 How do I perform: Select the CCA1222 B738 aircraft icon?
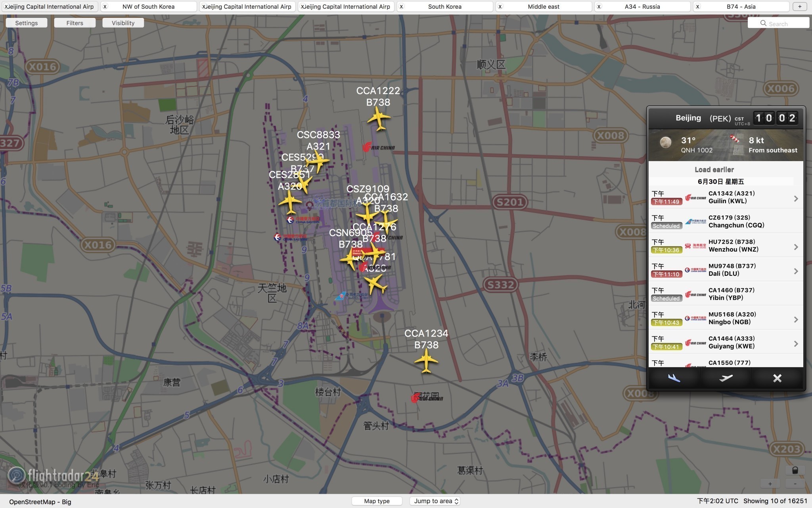[x=379, y=118]
